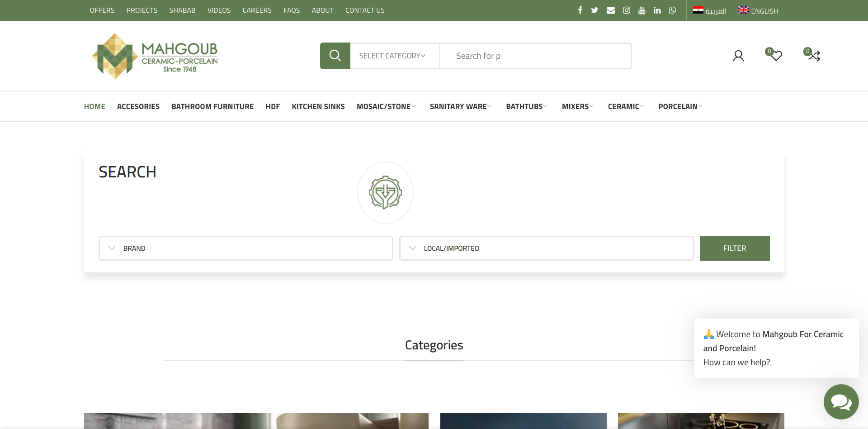Go to the Home menu item

[x=94, y=106]
